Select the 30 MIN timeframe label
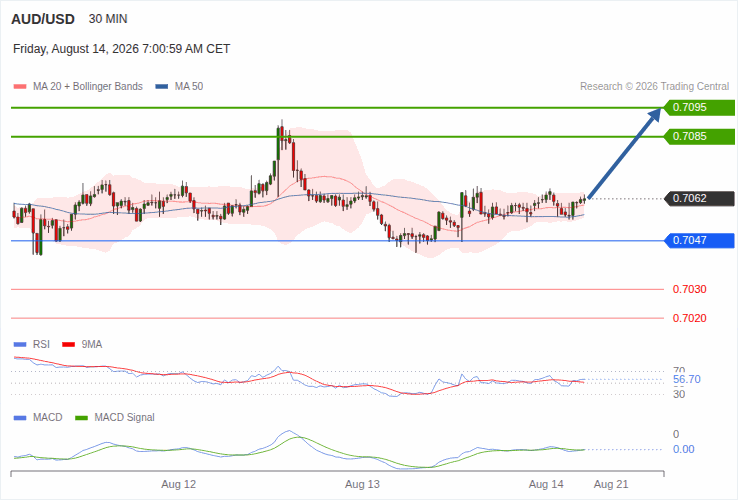Viewport: 738px width, 500px height. coord(108,19)
